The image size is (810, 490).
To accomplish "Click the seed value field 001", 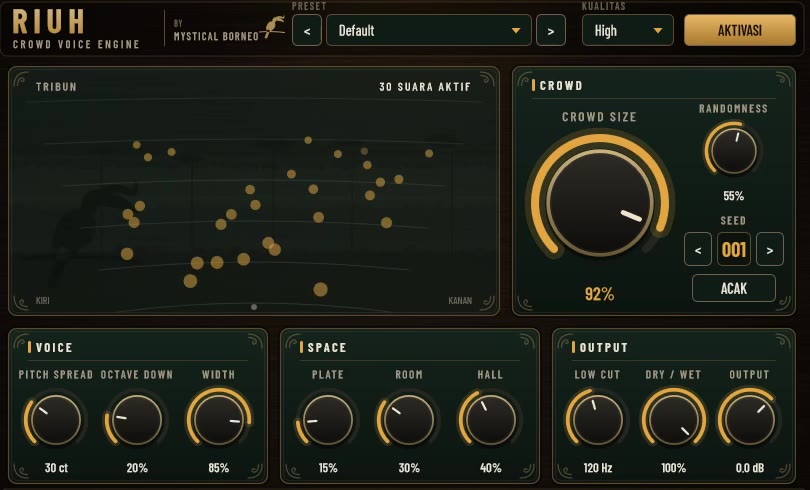I will pos(734,250).
